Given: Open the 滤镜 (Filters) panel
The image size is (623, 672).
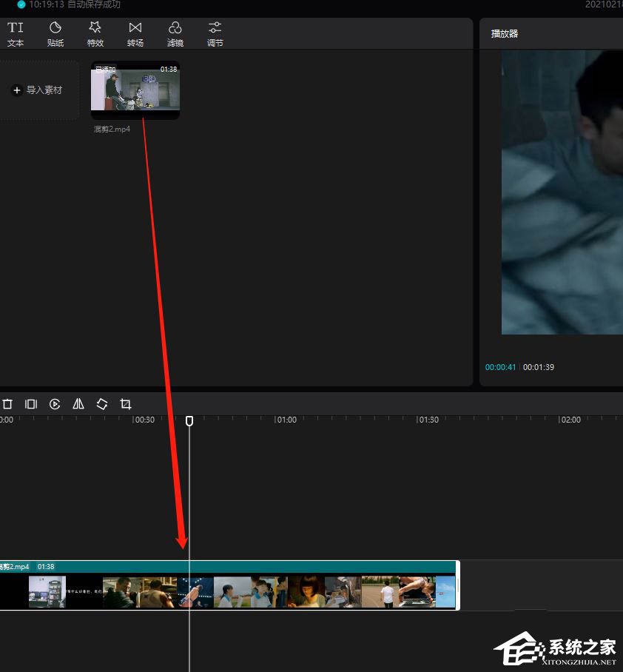Looking at the screenshot, I should (175, 33).
